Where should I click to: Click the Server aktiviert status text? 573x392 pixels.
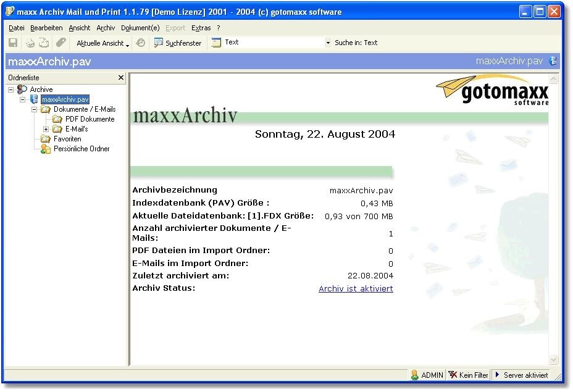[525, 375]
